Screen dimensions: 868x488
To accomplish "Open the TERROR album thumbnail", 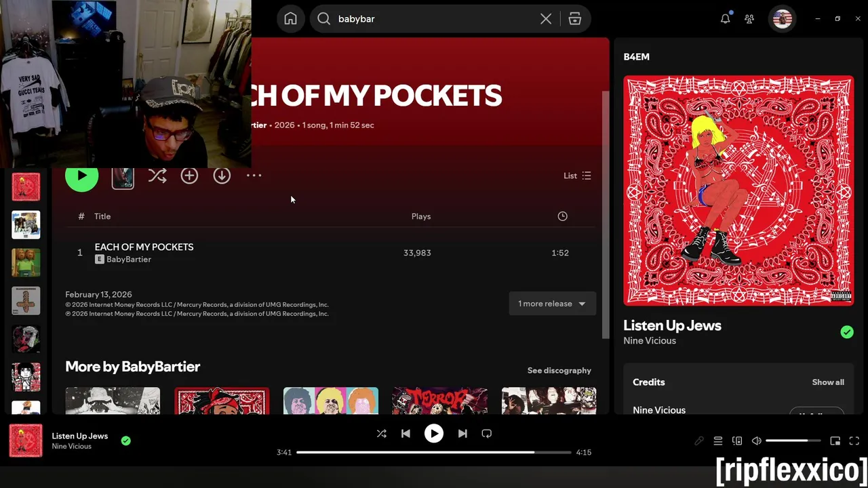I will tap(439, 401).
